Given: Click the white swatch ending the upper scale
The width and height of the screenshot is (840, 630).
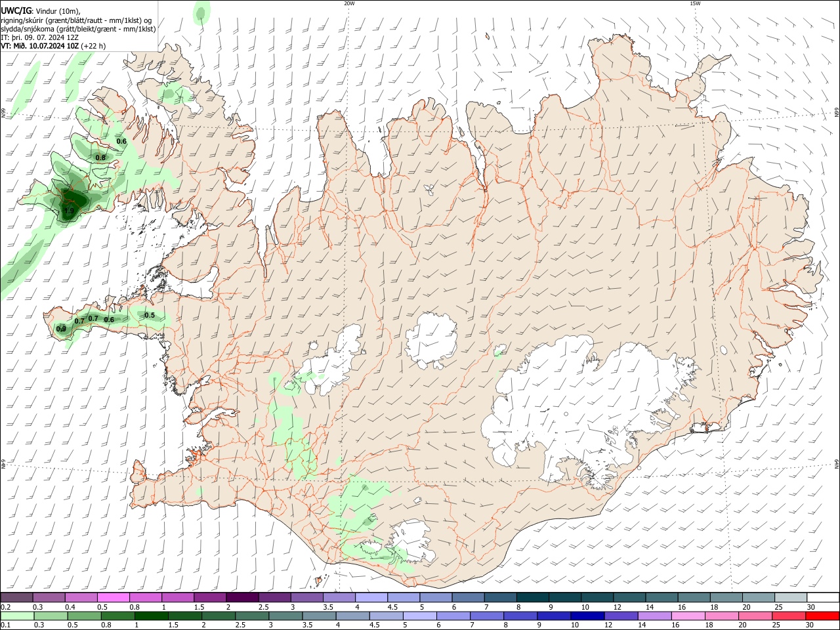Looking at the screenshot, I should click(x=822, y=598).
